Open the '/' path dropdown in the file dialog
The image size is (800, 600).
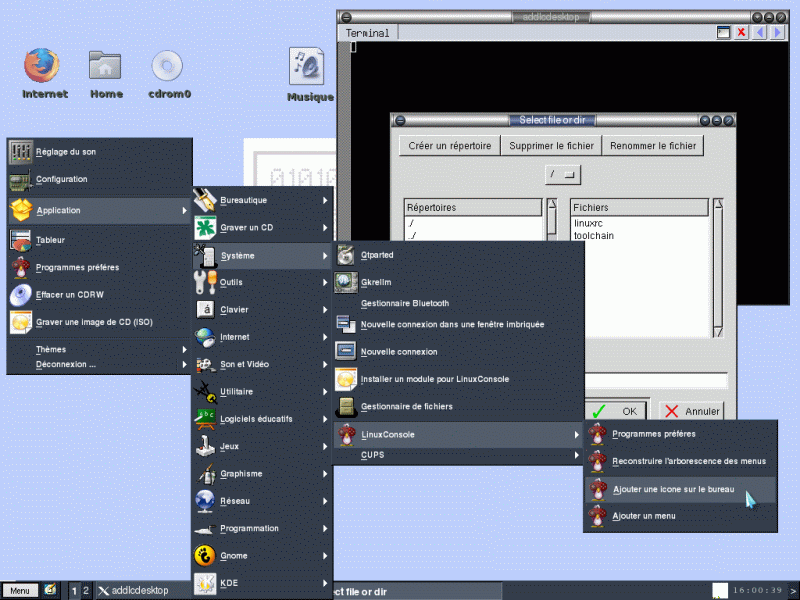pos(561,172)
